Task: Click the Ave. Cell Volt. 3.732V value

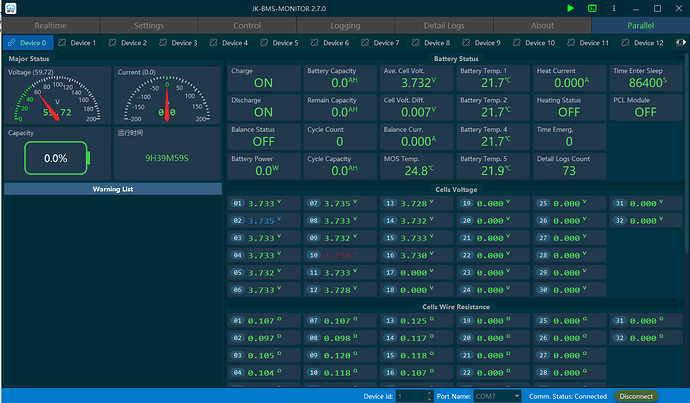Action: (418, 83)
